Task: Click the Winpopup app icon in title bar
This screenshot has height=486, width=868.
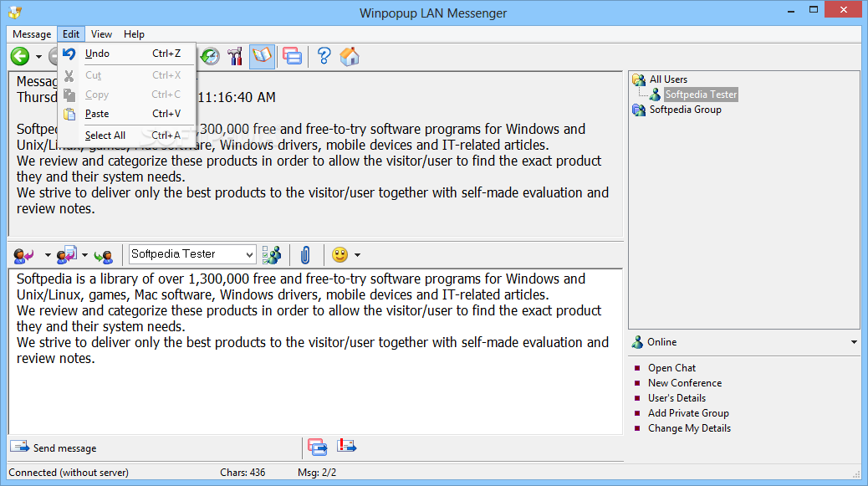Action: pos(16,13)
